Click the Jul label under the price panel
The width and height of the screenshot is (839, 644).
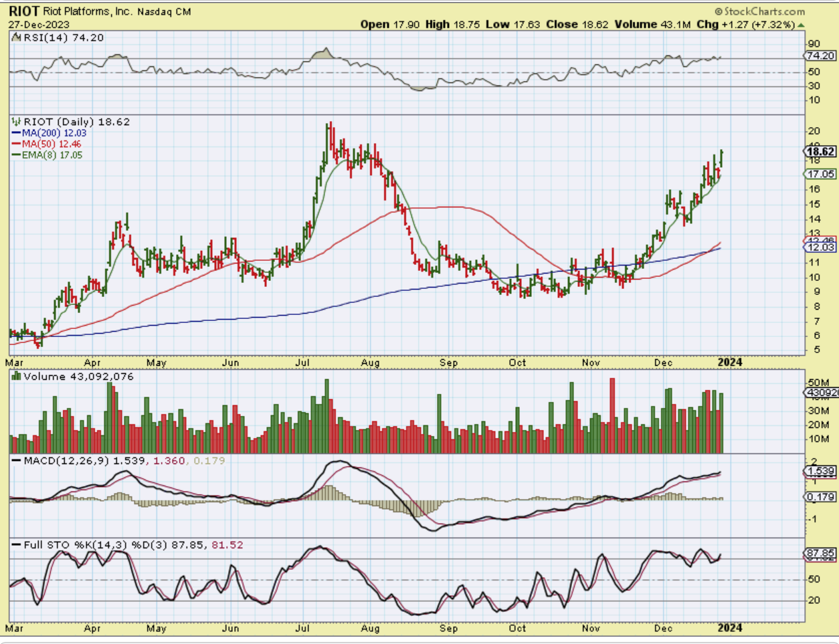(303, 362)
